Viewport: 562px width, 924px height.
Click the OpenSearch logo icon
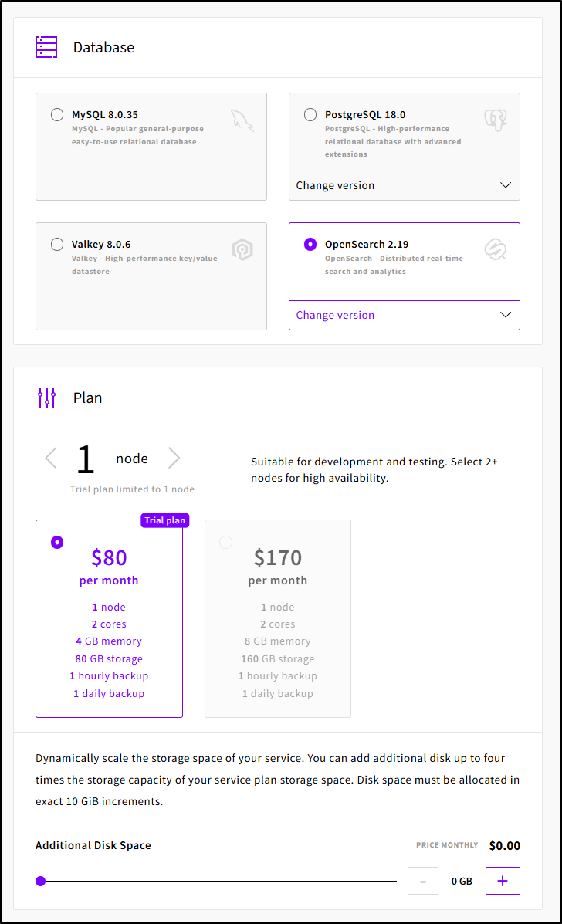coord(495,249)
